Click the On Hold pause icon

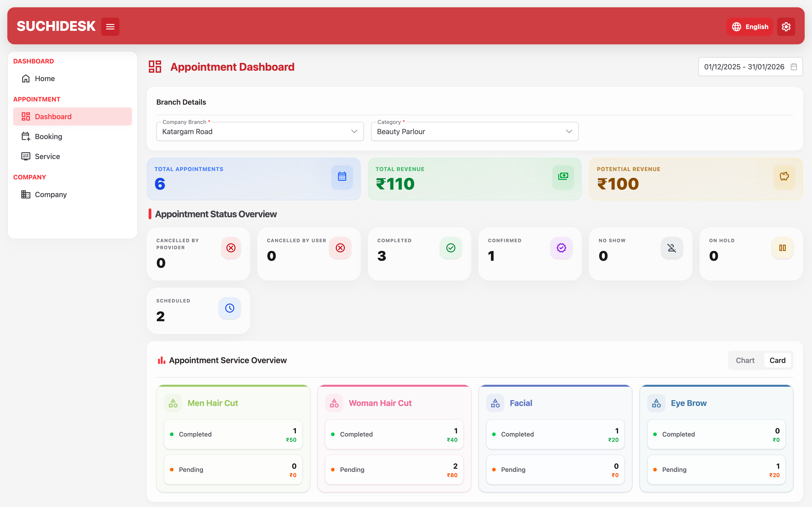pos(782,248)
